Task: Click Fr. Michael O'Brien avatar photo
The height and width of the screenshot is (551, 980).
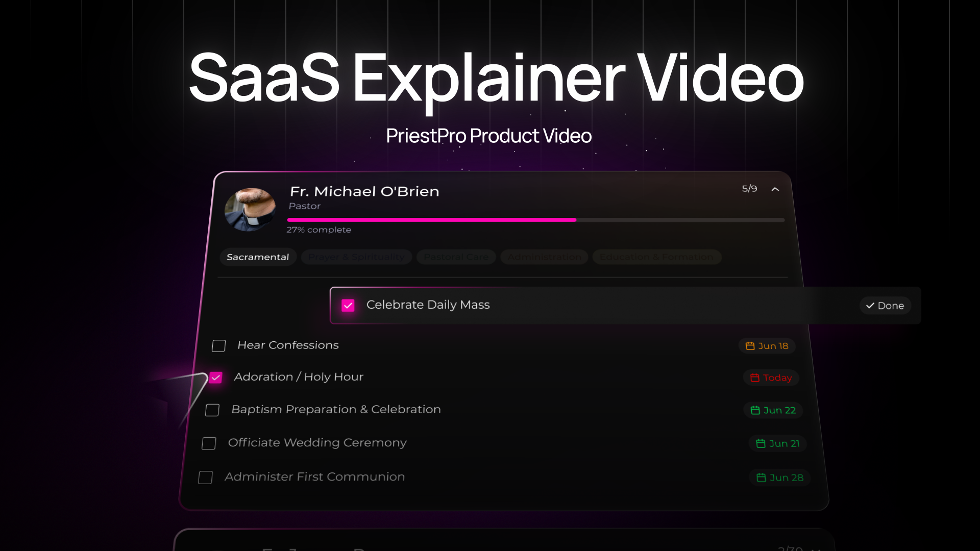Action: (250, 210)
